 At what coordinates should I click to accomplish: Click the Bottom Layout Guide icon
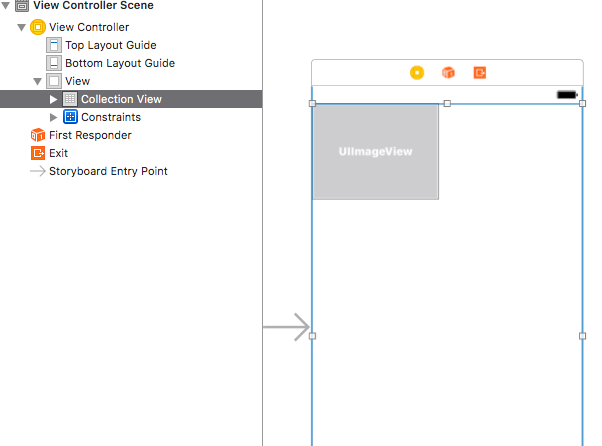[x=54, y=63]
